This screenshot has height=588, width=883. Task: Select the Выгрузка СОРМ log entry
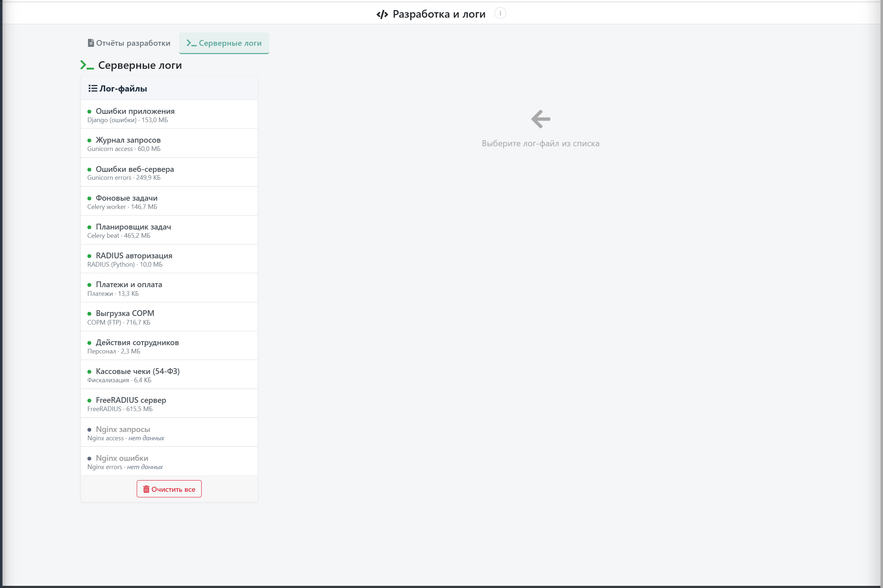(169, 317)
